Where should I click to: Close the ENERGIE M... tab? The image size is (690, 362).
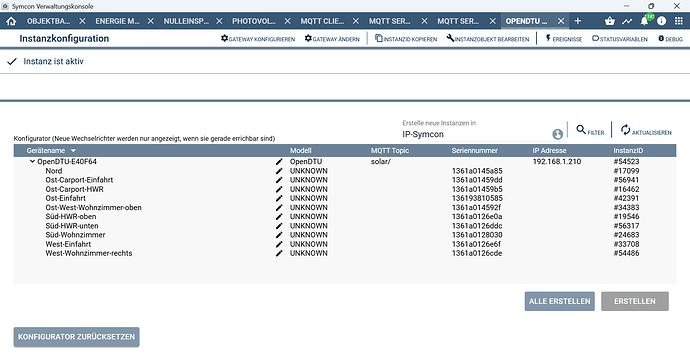(x=150, y=21)
